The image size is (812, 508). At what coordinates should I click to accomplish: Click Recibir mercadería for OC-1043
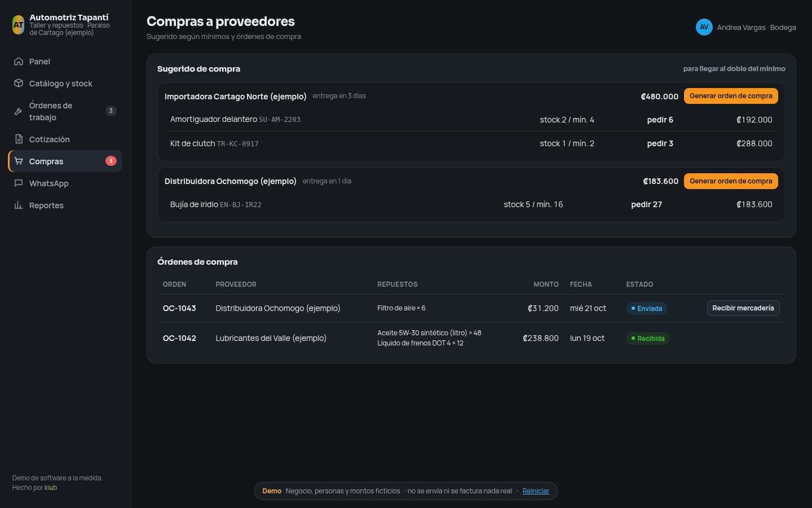click(x=743, y=308)
